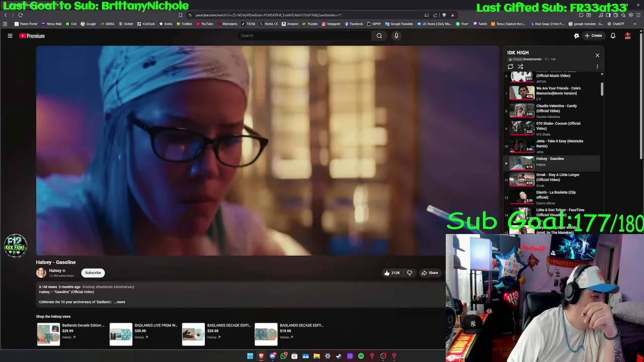
Task: Go to YouTube Premium home logo
Action: coord(32,36)
